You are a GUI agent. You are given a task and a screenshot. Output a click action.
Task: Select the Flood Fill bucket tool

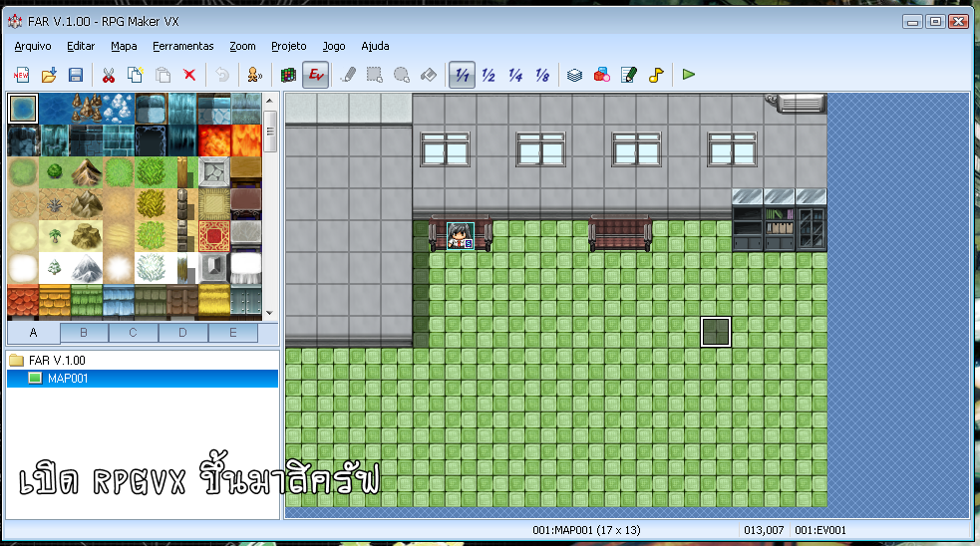pyautogui.click(x=429, y=75)
